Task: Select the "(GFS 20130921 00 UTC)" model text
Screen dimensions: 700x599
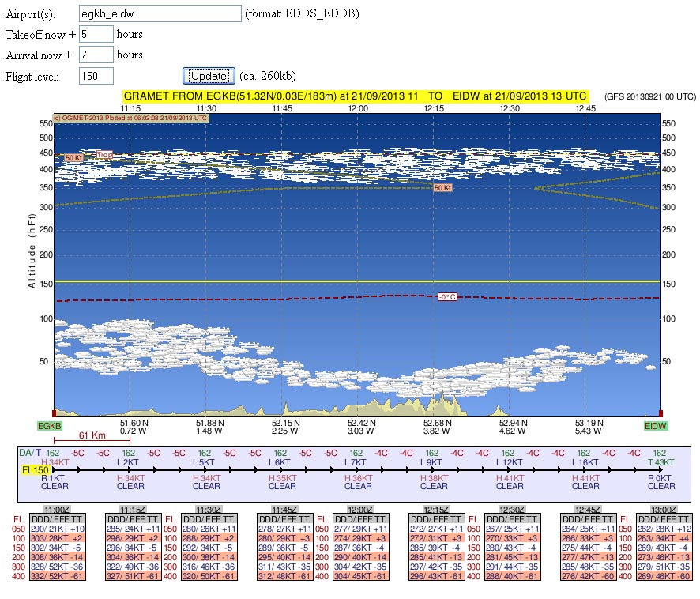Action: 649,96
